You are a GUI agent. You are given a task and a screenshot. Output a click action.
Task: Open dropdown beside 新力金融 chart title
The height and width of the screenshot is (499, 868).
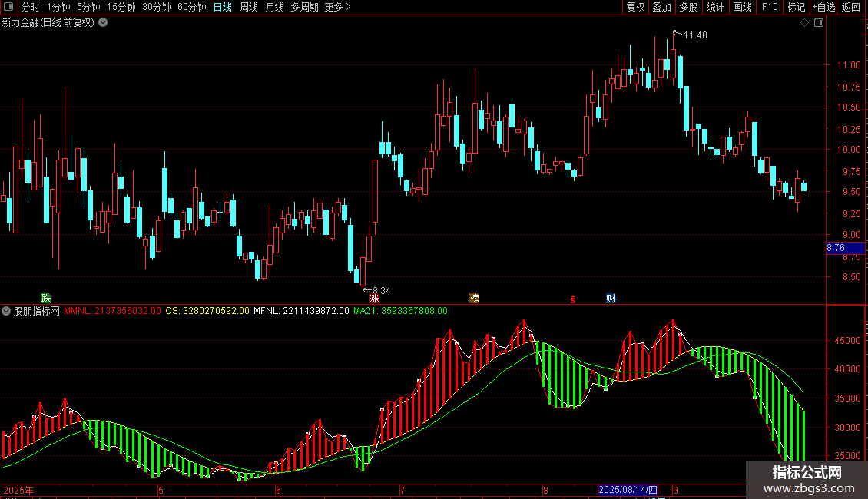pos(103,23)
